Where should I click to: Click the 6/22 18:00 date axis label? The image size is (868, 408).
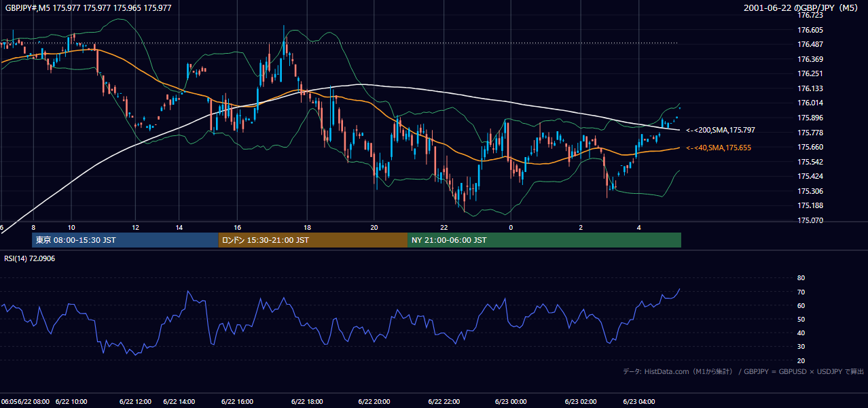pyautogui.click(x=308, y=402)
